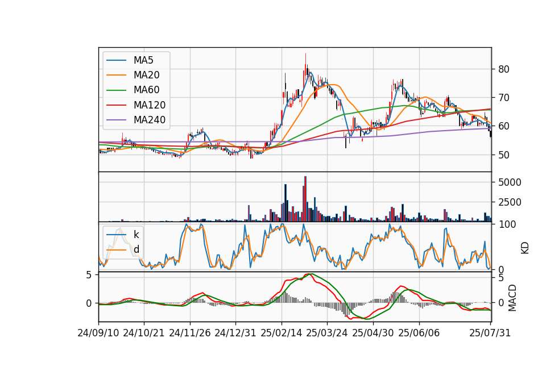
Task: Click the MA60 legend label
Action: (146, 90)
